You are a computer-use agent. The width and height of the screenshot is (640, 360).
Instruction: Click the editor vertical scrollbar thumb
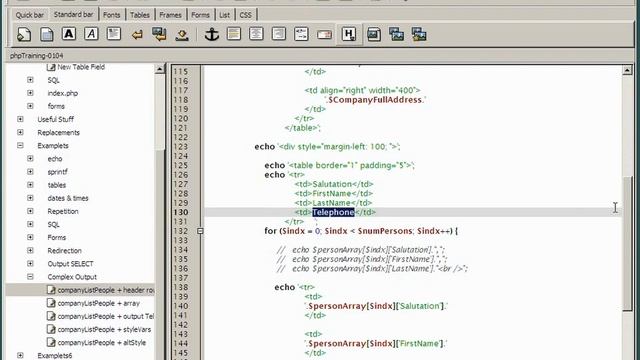click(628, 244)
